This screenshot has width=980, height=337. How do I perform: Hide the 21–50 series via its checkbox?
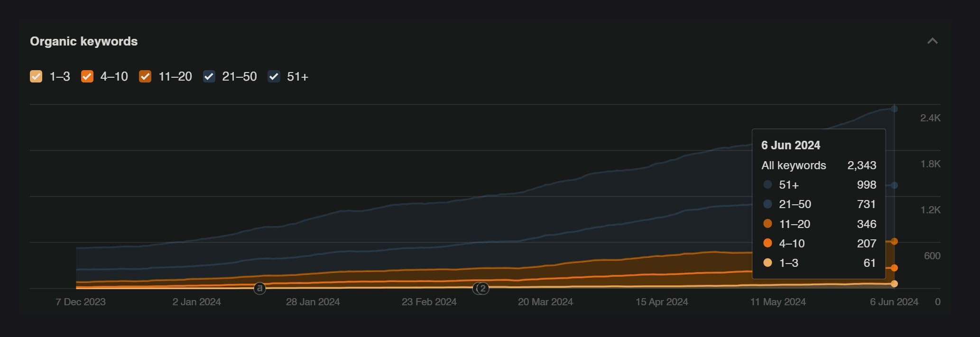coord(209,76)
